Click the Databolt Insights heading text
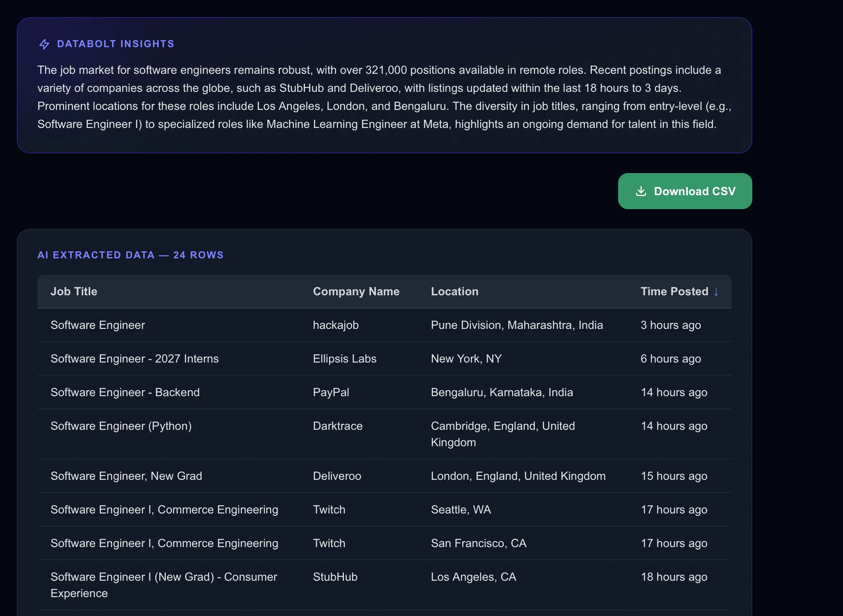Viewport: 843px width, 616px height. (115, 44)
